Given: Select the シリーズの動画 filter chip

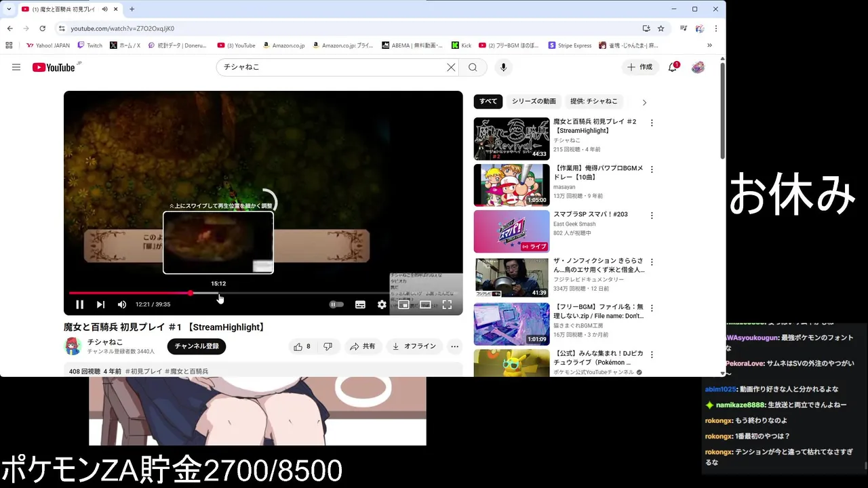Looking at the screenshot, I should tap(534, 102).
